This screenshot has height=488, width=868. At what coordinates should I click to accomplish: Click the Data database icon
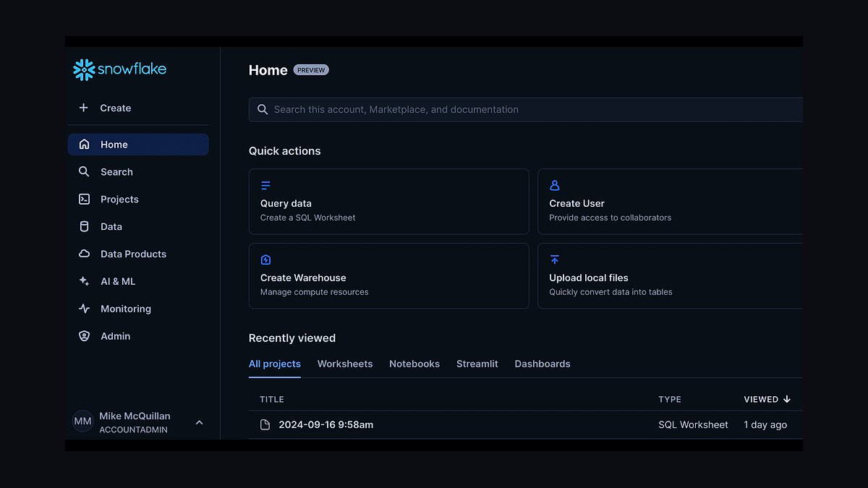pyautogui.click(x=85, y=226)
